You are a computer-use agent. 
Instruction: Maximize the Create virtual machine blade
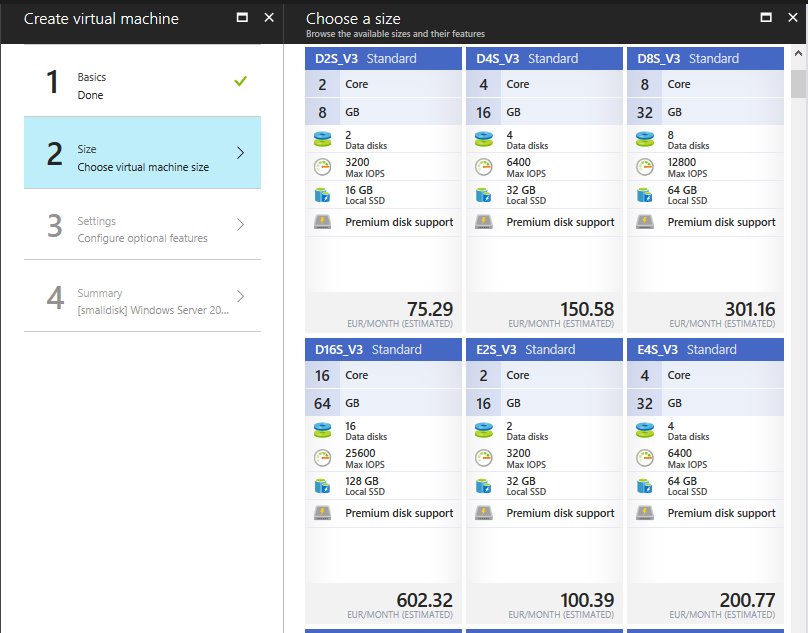[242, 18]
